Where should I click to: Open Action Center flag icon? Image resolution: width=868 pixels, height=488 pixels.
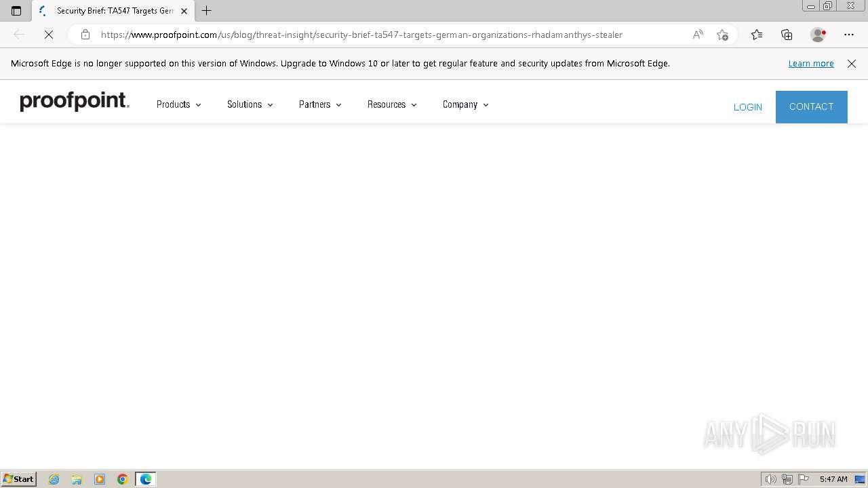pos(804,479)
